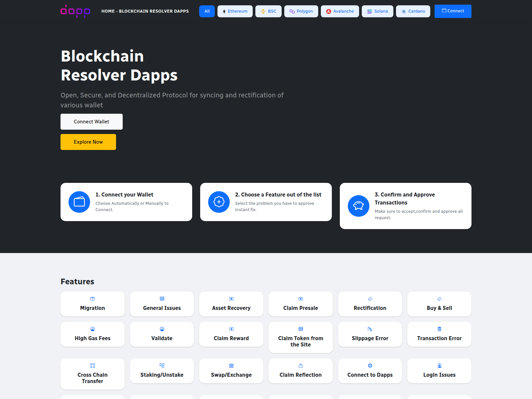
Task: Click "2. Choose a Feature out of the list"
Action: (278, 195)
